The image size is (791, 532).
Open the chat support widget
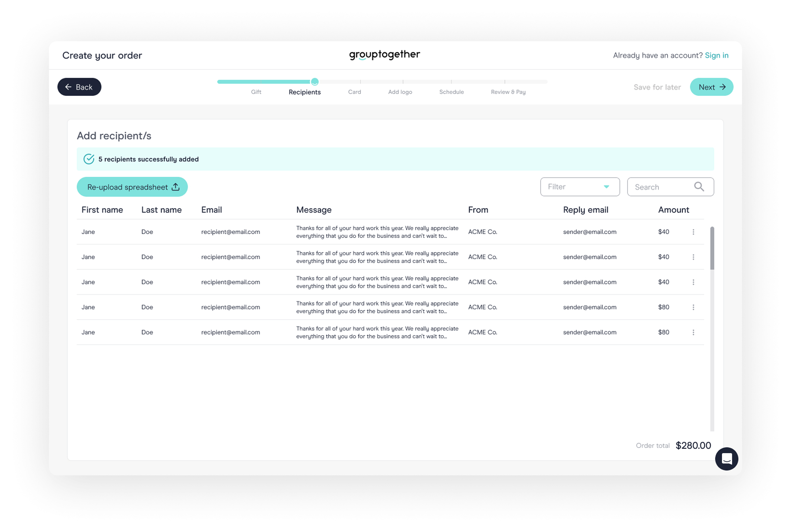tap(727, 459)
